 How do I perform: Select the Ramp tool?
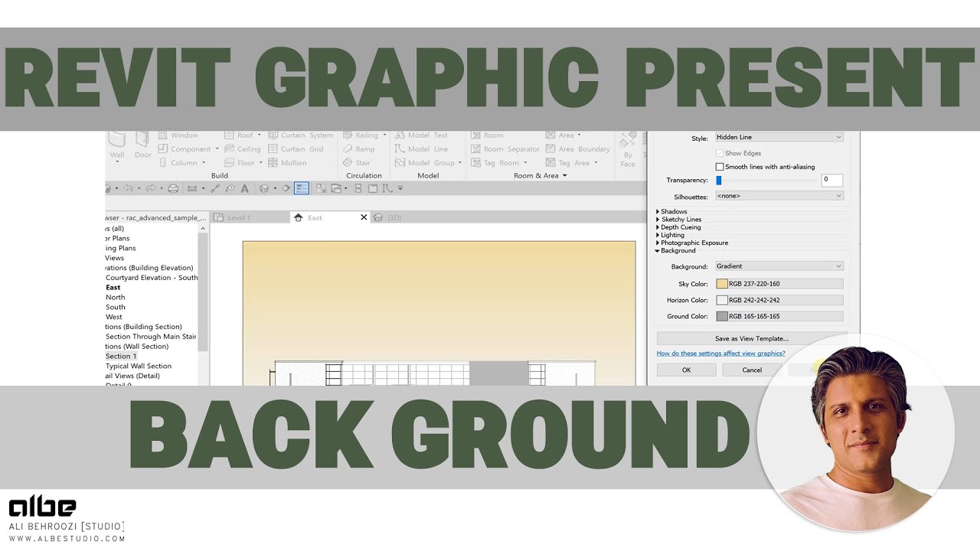click(x=359, y=149)
